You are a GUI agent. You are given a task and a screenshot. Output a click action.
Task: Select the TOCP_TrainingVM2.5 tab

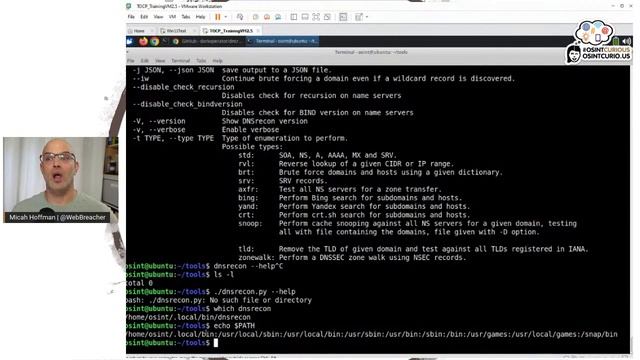(x=231, y=31)
